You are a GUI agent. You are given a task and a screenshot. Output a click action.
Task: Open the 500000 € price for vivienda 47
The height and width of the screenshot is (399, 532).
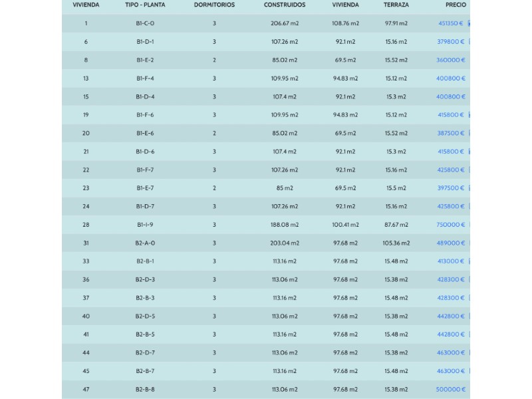click(450, 390)
